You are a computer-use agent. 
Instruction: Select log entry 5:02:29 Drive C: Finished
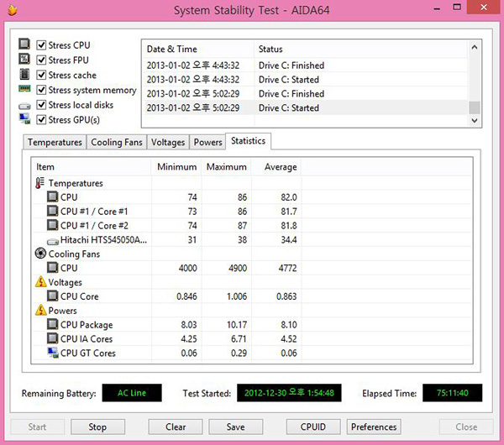(x=305, y=93)
